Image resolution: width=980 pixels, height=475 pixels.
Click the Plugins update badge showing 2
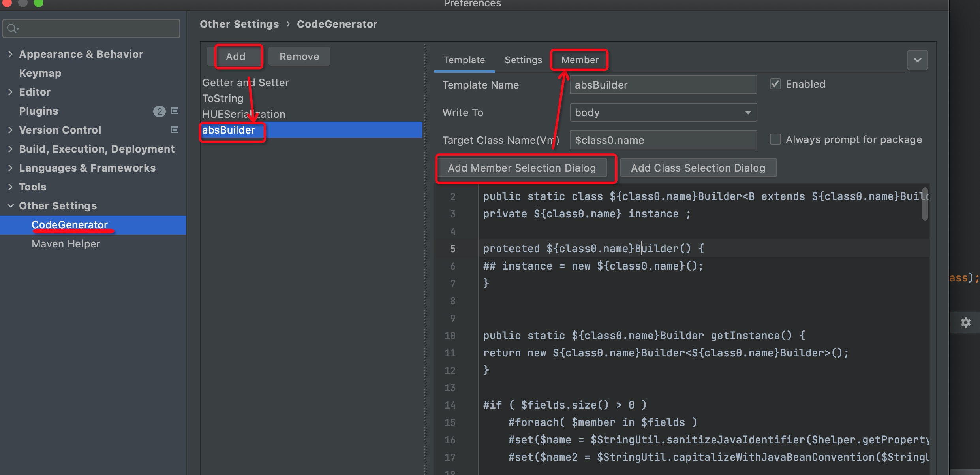[159, 111]
